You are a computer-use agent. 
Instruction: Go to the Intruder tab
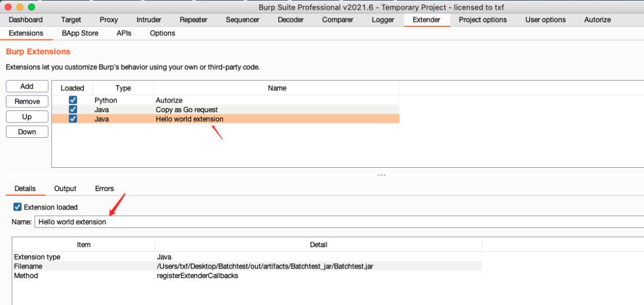point(148,20)
